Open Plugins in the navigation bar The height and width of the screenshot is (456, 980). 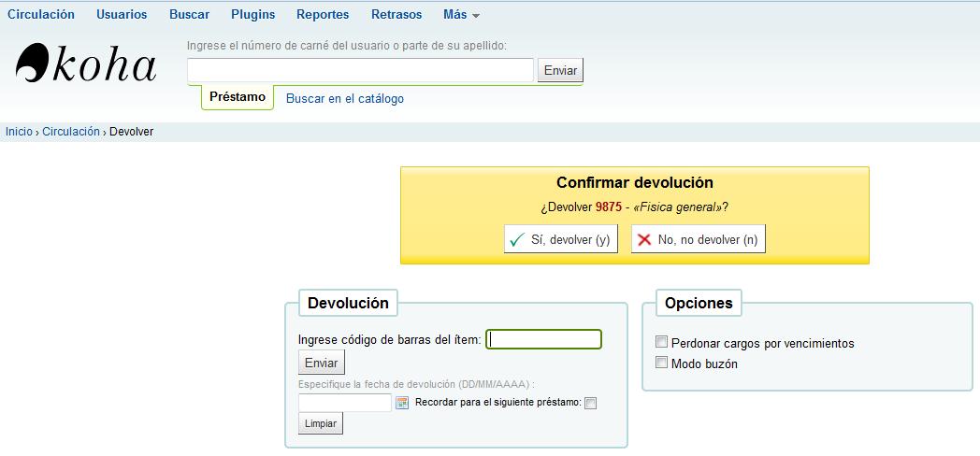252,15
